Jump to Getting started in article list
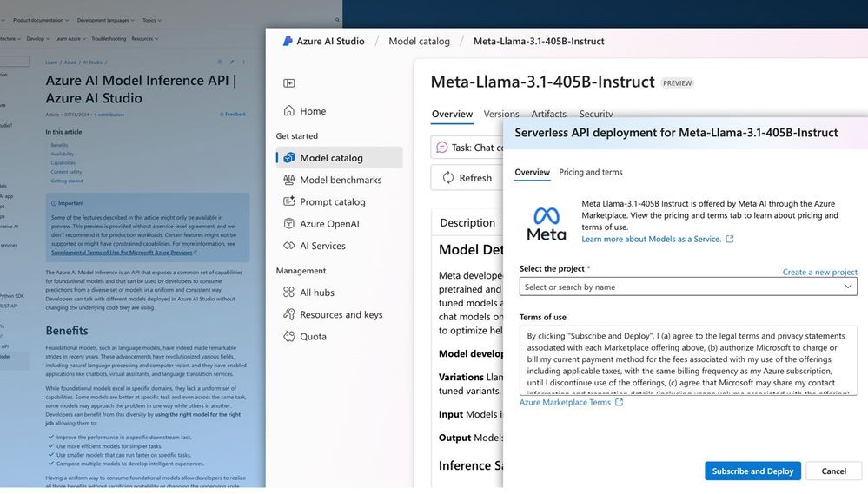Image resolution: width=868 pixels, height=494 pixels. coord(67,181)
